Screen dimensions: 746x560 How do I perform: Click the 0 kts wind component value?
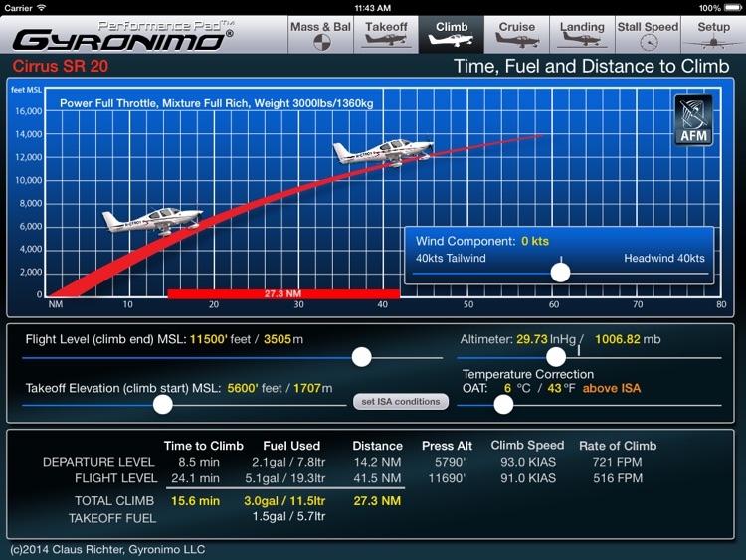(535, 241)
